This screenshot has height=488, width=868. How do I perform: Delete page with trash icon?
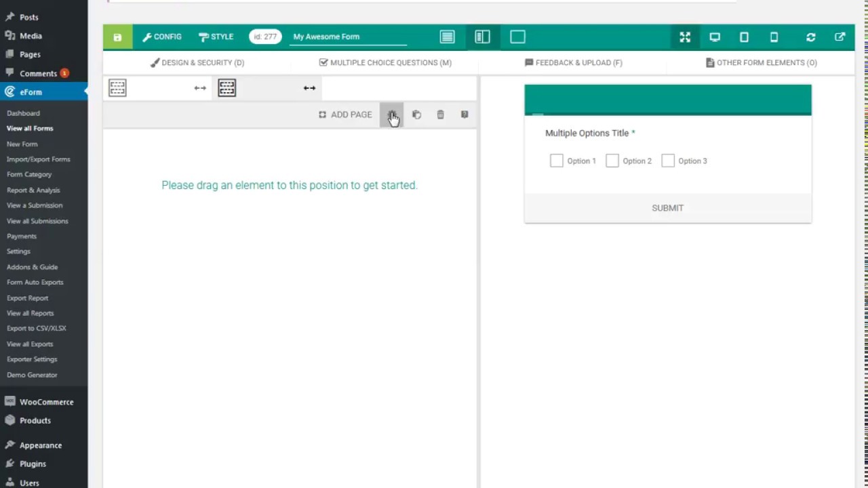click(x=440, y=115)
